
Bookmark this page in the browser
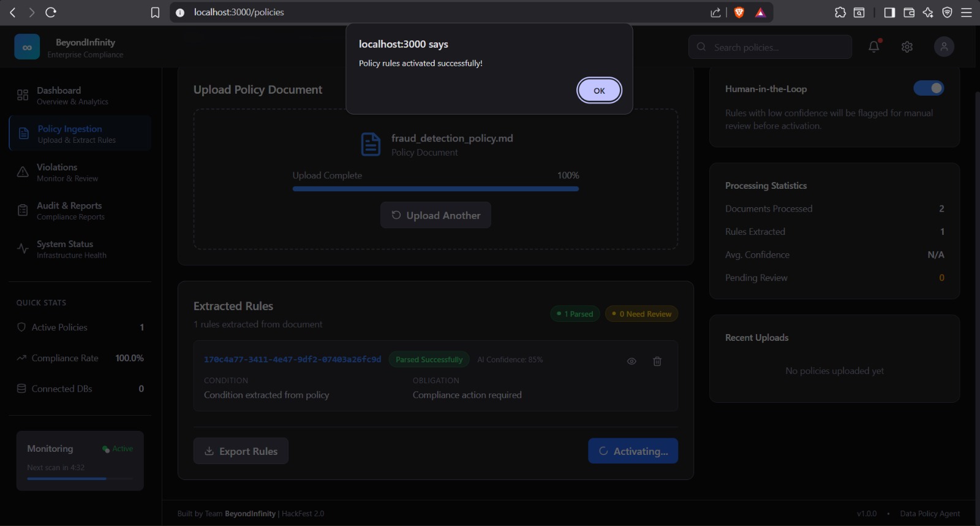[155, 12]
